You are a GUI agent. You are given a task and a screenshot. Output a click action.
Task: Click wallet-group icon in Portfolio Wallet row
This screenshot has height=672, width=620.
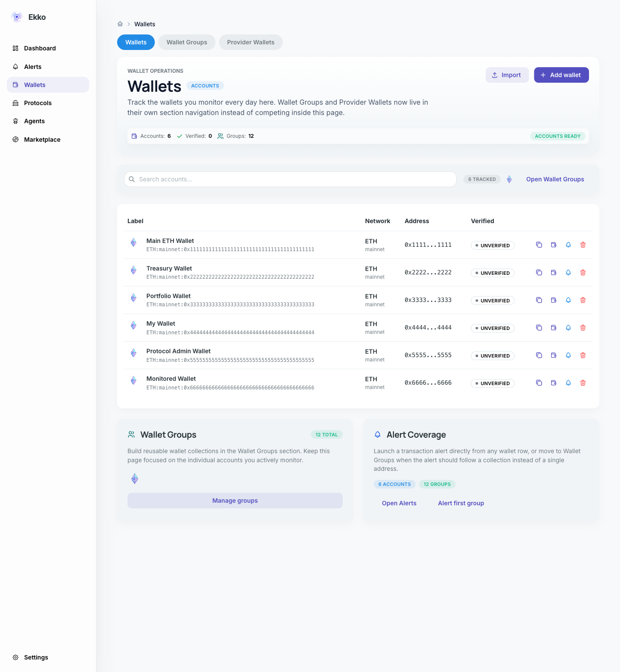pyautogui.click(x=554, y=300)
